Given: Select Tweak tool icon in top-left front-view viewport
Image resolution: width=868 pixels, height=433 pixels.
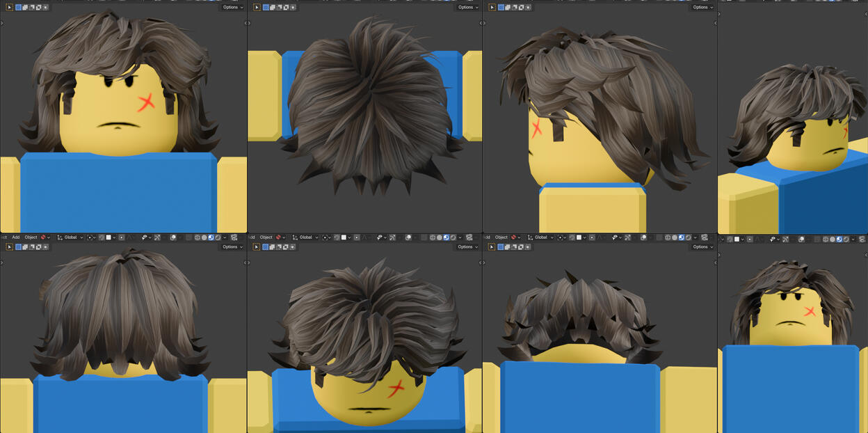Looking at the screenshot, I should [10, 7].
